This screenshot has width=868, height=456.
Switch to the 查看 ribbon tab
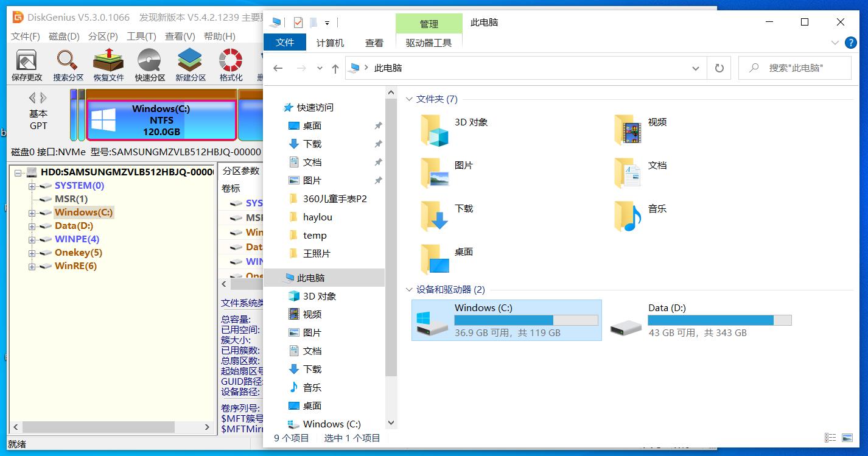pyautogui.click(x=374, y=42)
